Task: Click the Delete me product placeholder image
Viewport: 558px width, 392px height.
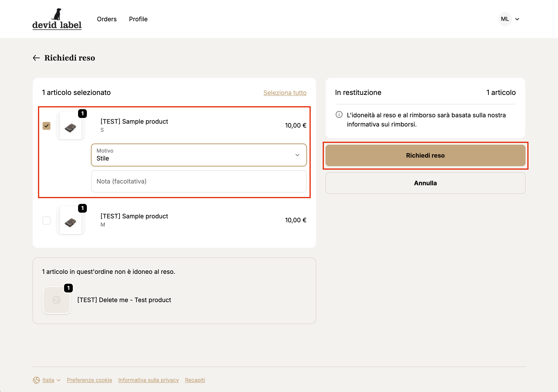Action: (x=56, y=300)
